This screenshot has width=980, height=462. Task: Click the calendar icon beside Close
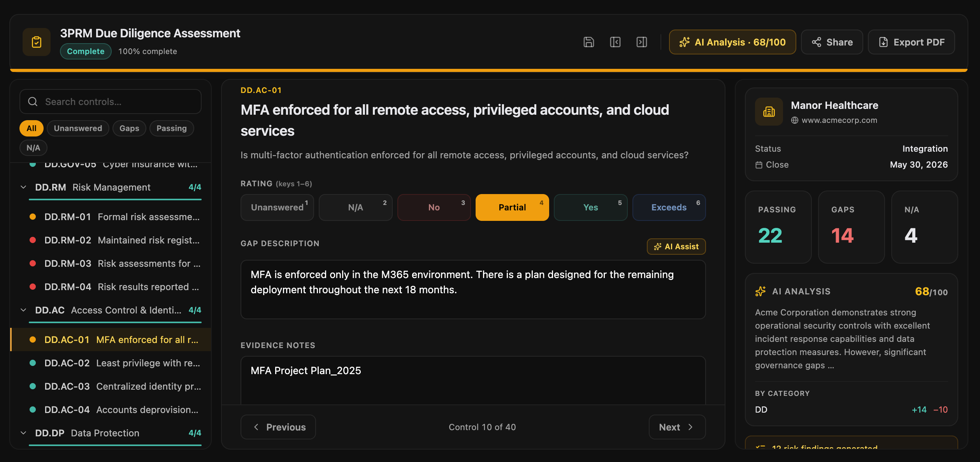point(759,165)
